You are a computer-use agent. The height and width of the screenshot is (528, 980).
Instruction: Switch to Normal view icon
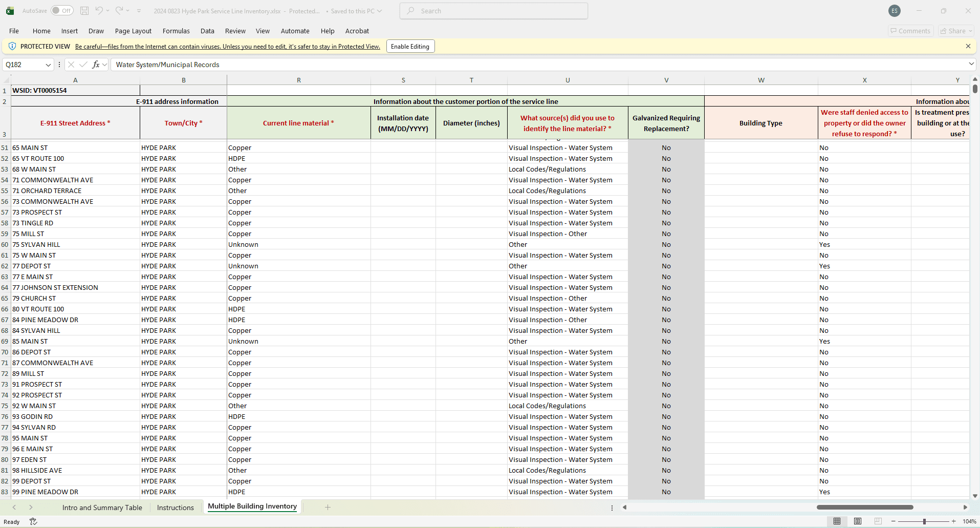pyautogui.click(x=837, y=521)
